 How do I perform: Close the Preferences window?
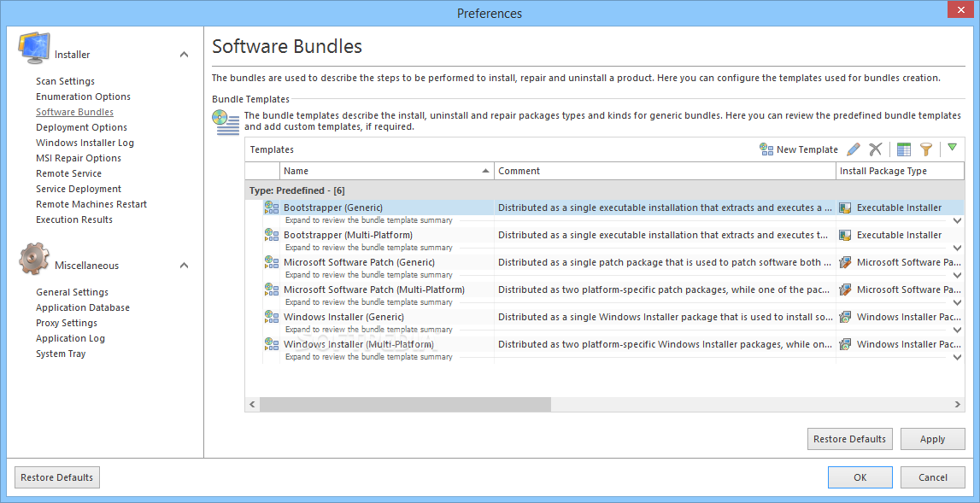pos(962,9)
